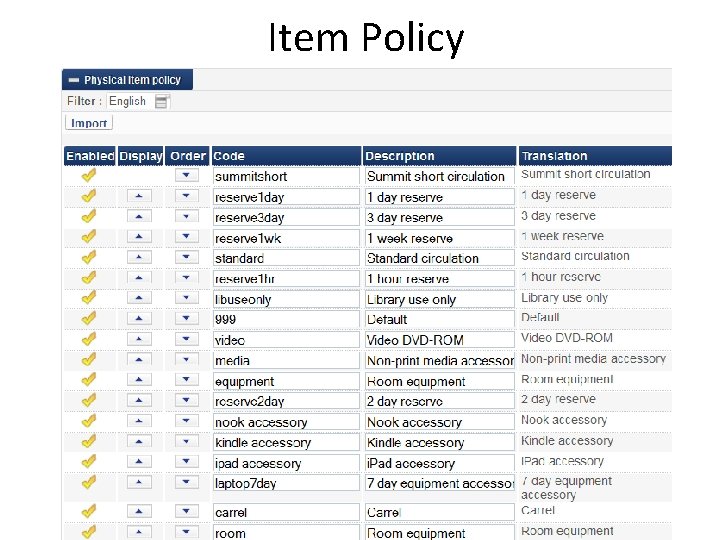
Task: Edit the Video DVD-ROM description field
Action: [x=440, y=340]
